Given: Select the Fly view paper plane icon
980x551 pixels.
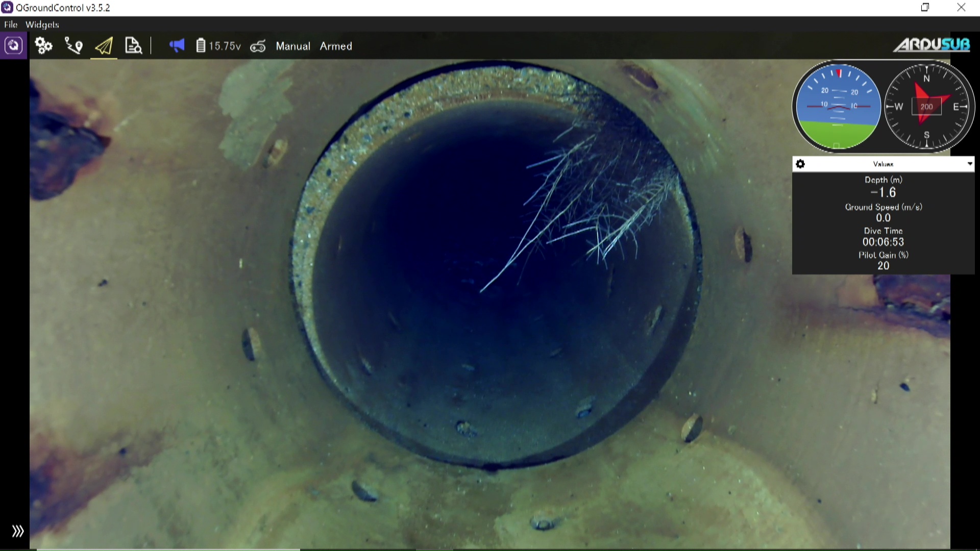Looking at the screenshot, I should point(104,46).
